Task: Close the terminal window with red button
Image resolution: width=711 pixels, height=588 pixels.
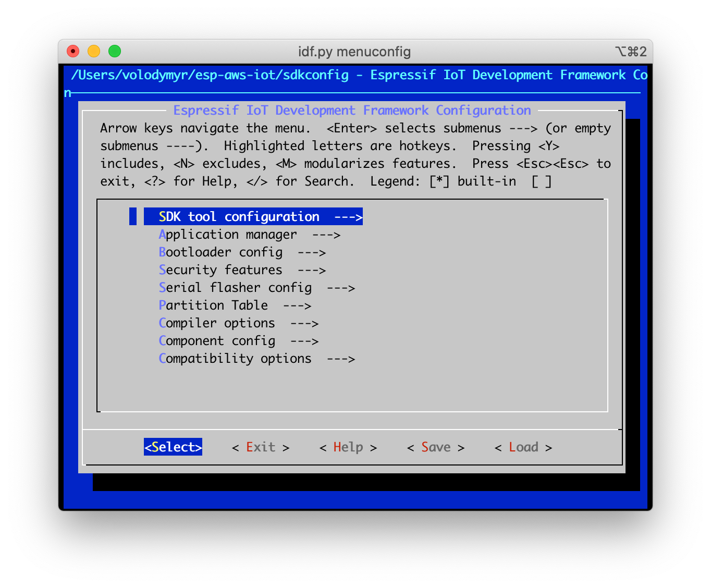Action: (x=73, y=51)
